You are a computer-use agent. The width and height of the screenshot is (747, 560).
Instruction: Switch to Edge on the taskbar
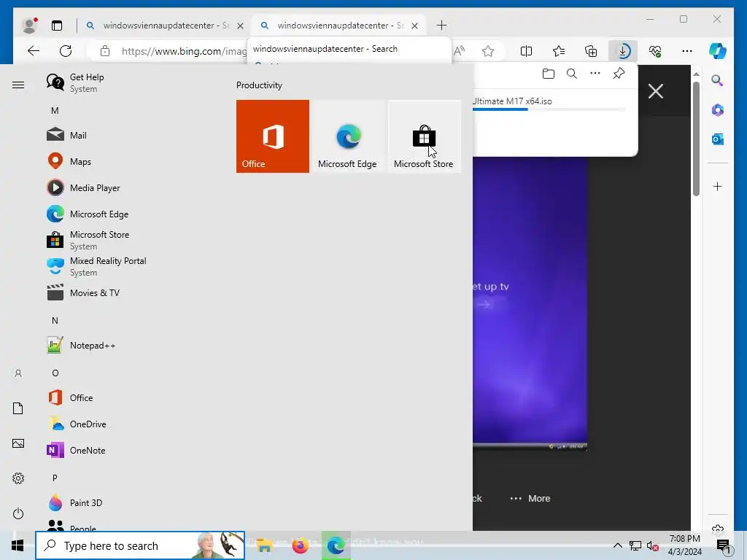pos(336,545)
